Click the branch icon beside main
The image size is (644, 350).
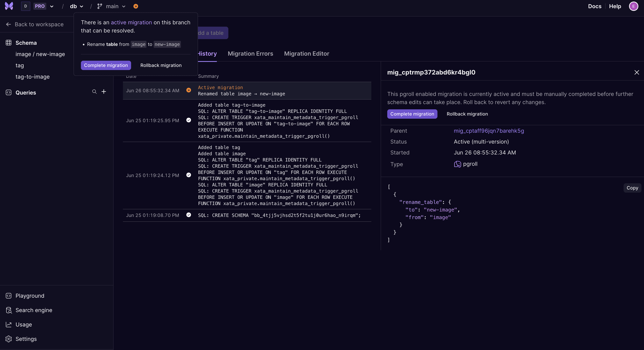point(100,6)
